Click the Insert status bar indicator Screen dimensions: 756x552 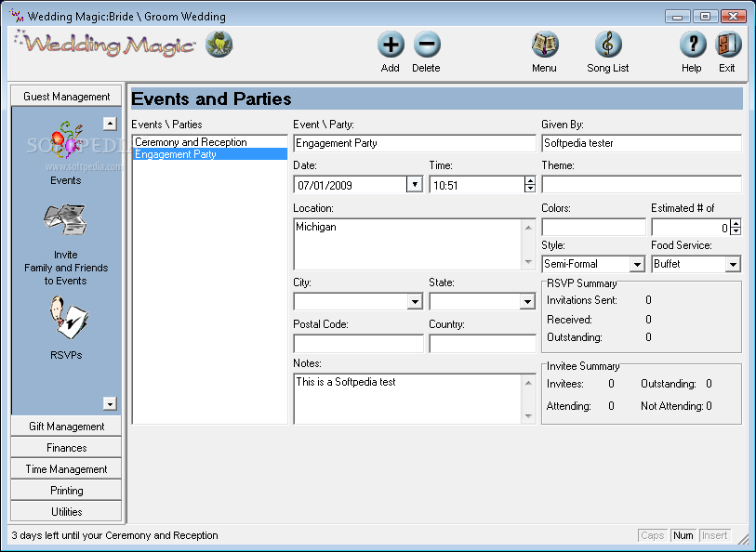pos(714,535)
